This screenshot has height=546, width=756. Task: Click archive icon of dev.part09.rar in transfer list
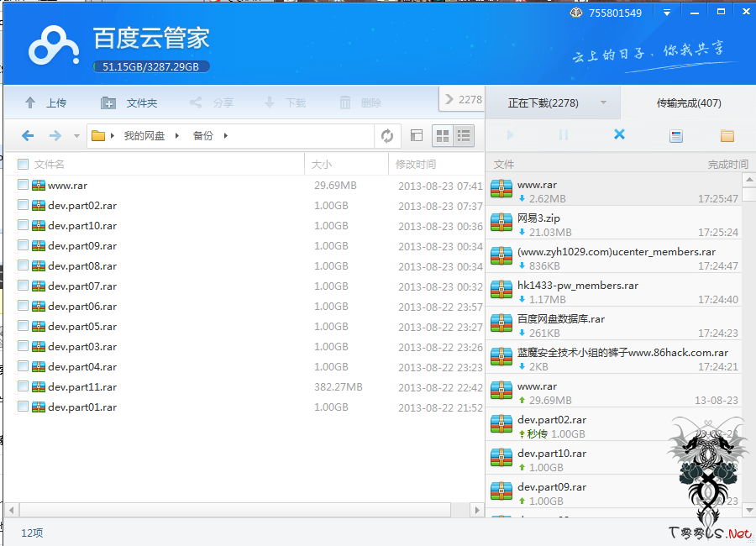point(501,491)
